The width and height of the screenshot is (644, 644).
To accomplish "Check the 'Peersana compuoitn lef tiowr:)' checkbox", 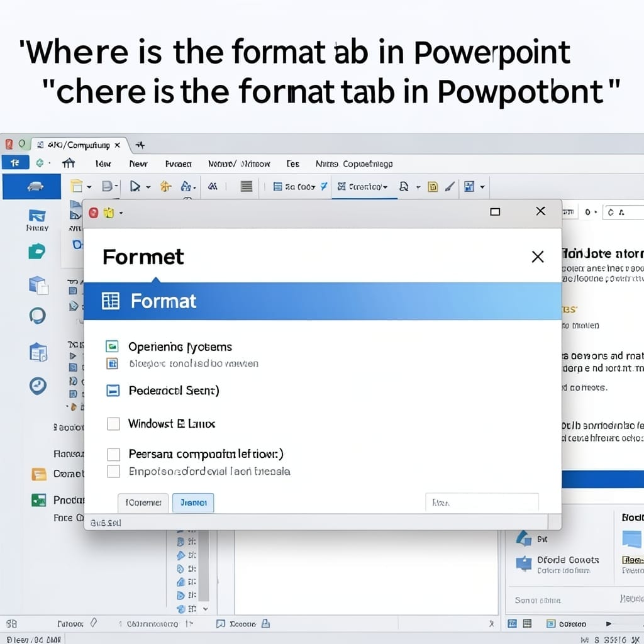I will (x=113, y=454).
